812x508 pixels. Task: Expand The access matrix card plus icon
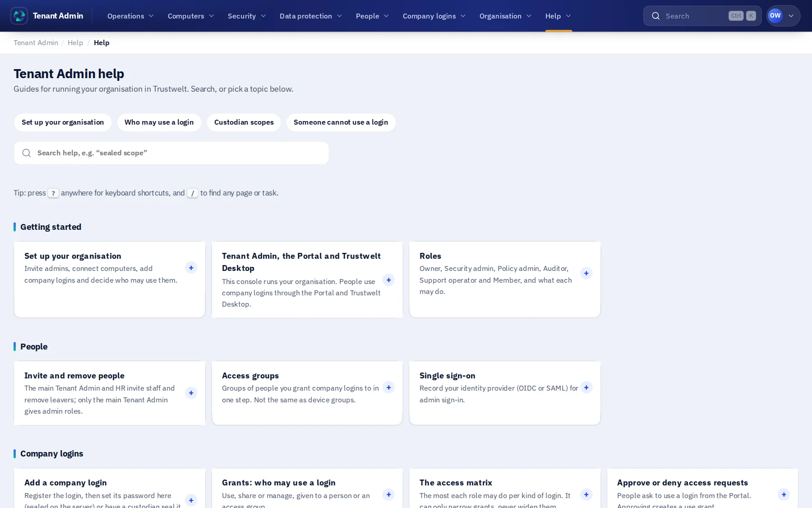tap(586, 494)
